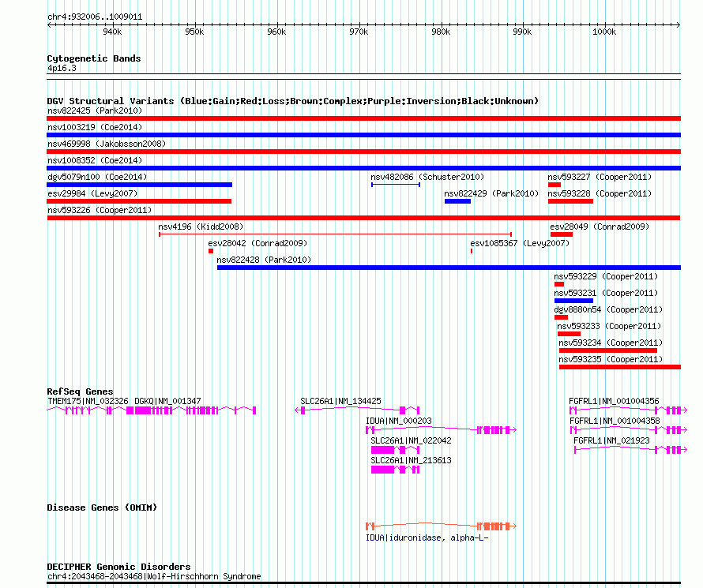Open the nsv593228 (Cooper2011) variant label
This screenshot has height=588, width=703.
(600, 193)
